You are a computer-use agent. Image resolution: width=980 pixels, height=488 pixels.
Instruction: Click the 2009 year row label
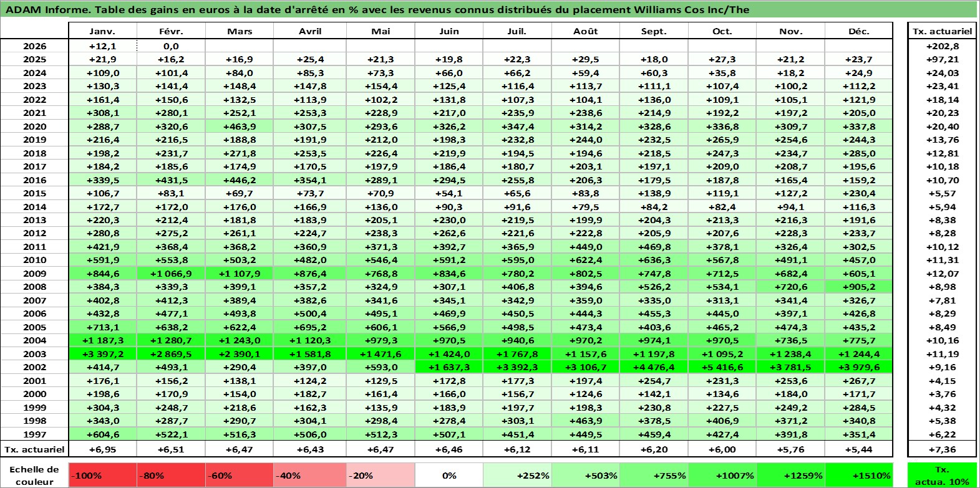pyautogui.click(x=34, y=274)
